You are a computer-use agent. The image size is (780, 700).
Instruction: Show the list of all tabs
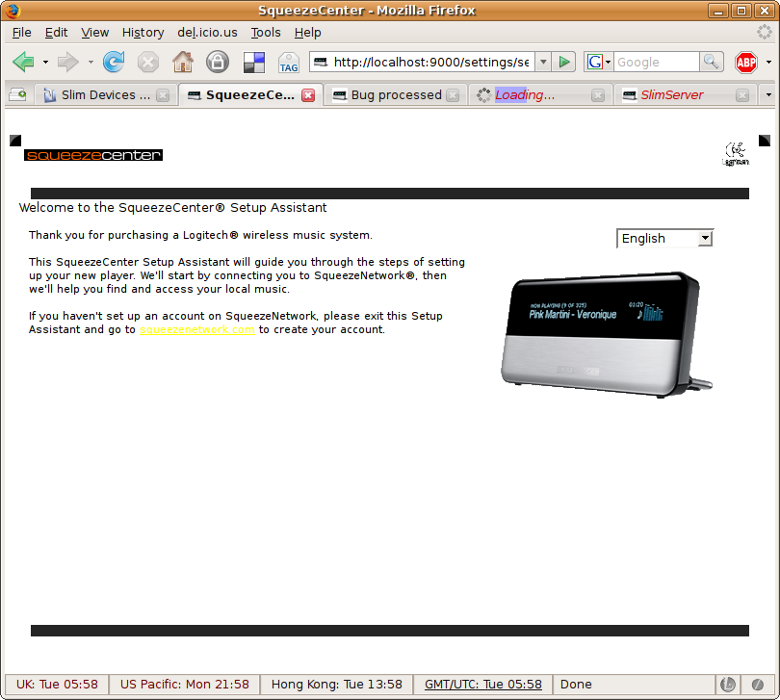click(767, 95)
